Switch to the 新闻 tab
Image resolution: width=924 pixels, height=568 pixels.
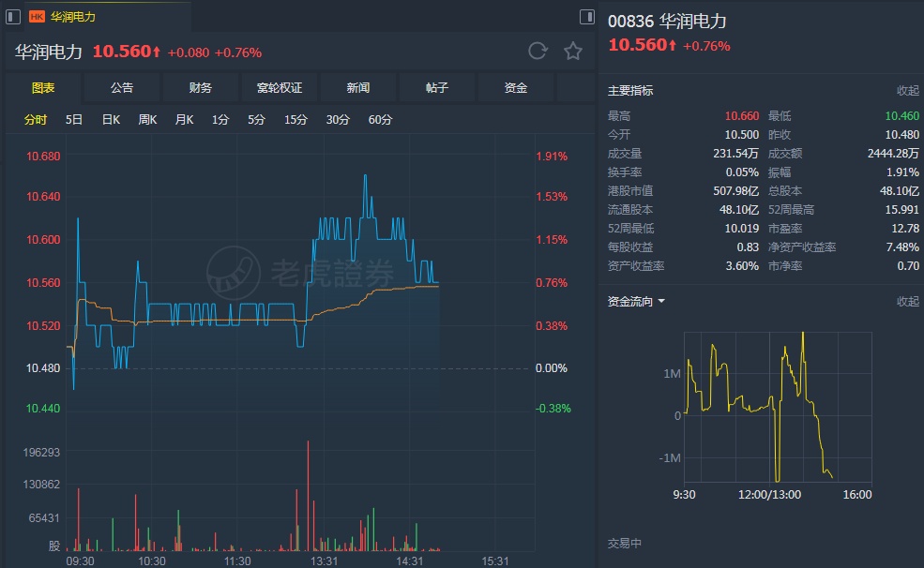tap(358, 88)
